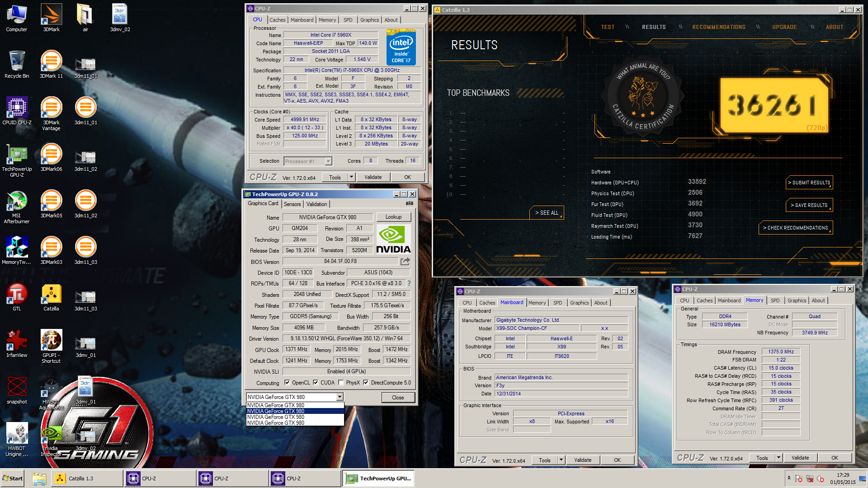Screen dimensions: 868x488
Task: Open the Recycle Bin
Action: (17, 64)
